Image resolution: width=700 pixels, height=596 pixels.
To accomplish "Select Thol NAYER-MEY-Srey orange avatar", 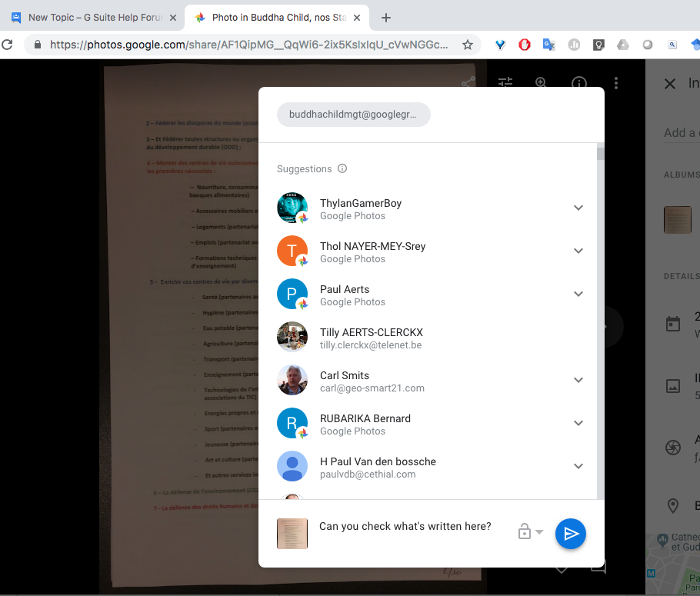I will pos(292,251).
